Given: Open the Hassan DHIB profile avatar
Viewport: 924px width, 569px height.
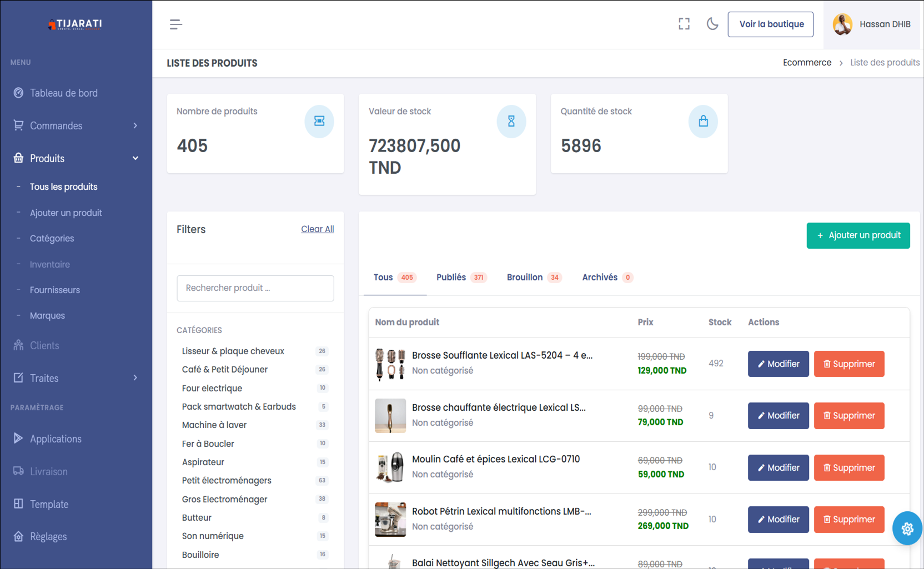Looking at the screenshot, I should click(842, 24).
